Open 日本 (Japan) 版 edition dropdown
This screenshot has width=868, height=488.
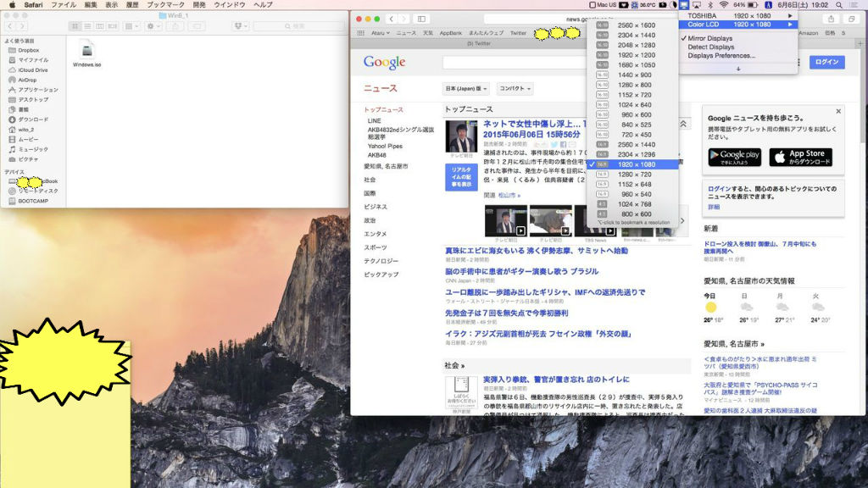(465, 88)
